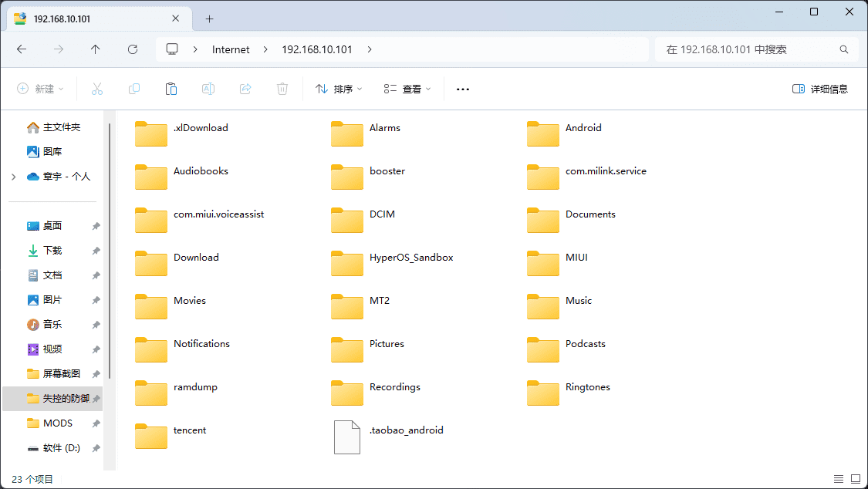The image size is (868, 489).
Task: Navigate back to previous location
Action: [22, 49]
